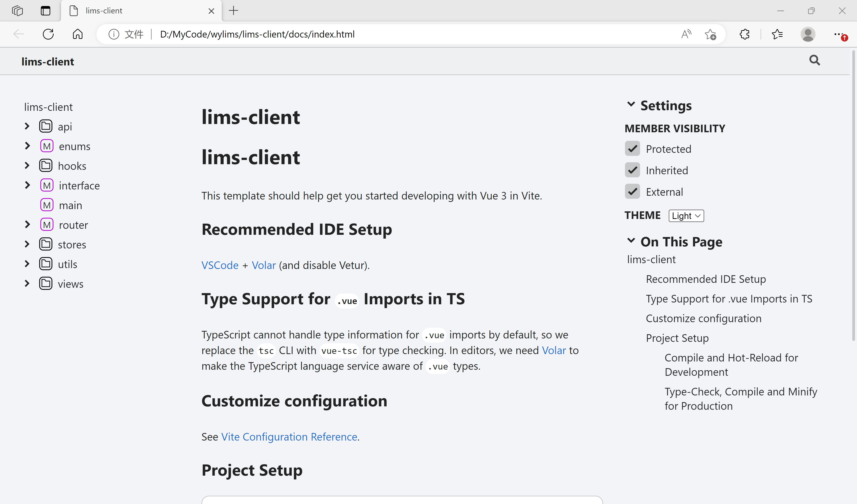This screenshot has height=504, width=857.
Task: Click the module icon beside router
Action: (47, 225)
